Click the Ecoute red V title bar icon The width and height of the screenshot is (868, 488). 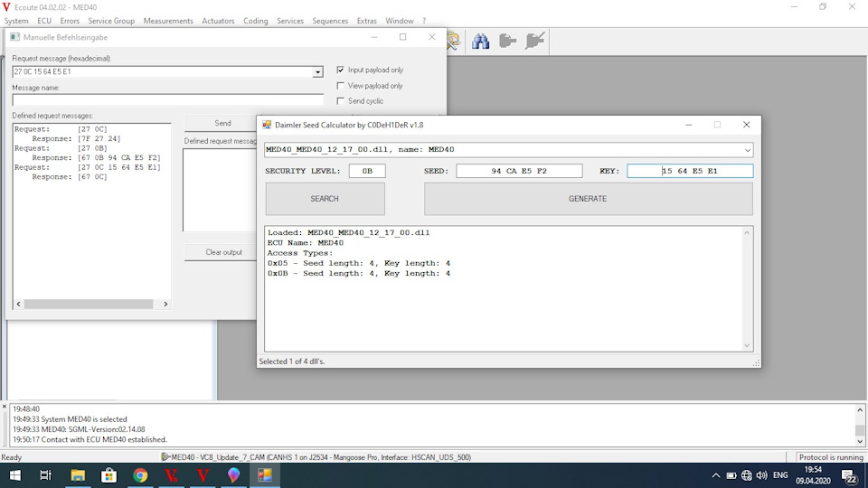6,7
